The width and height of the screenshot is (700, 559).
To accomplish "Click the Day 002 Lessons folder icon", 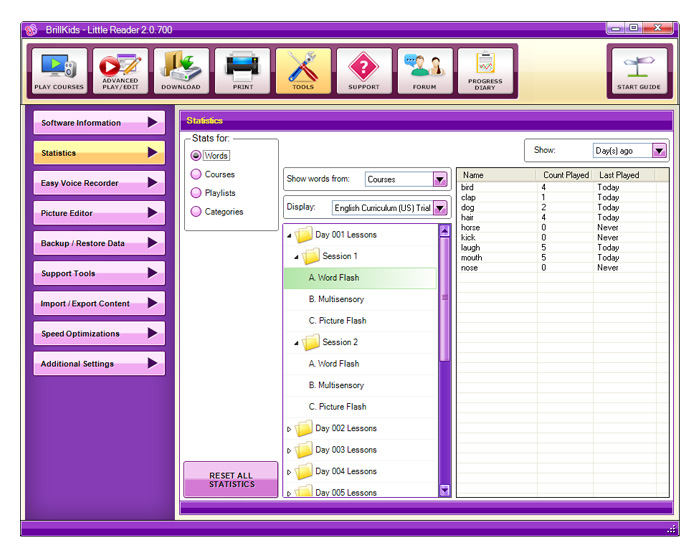I will point(304,428).
